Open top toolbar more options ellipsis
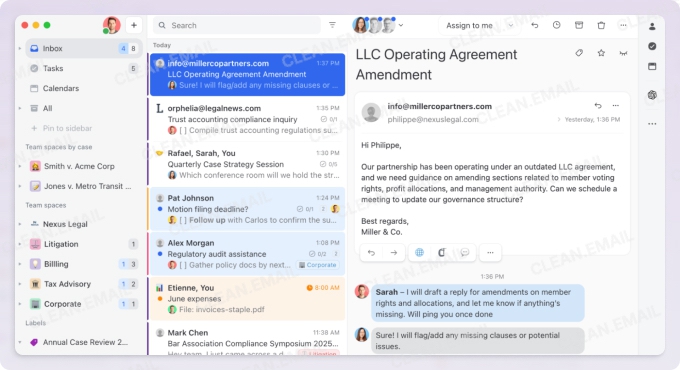680x370 pixels. 623,26
